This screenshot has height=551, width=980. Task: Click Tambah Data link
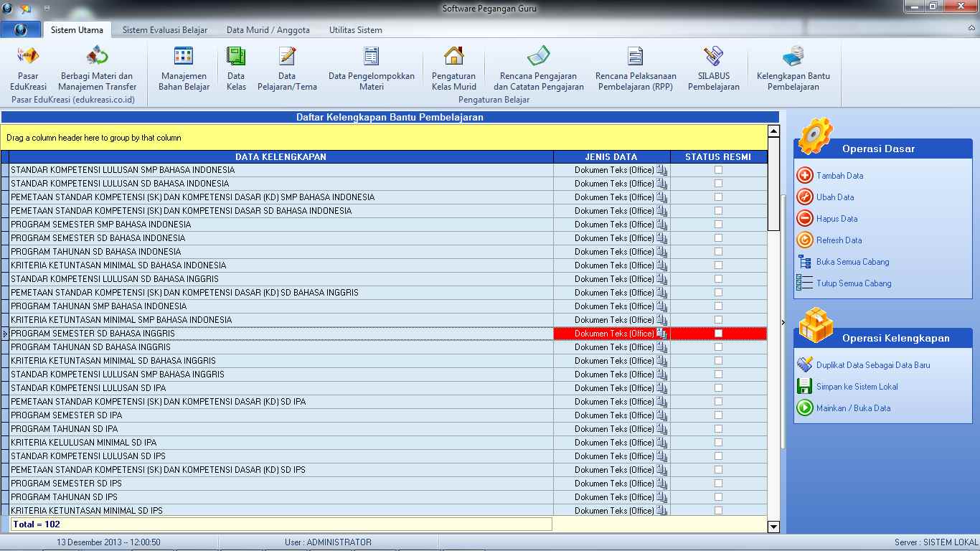point(839,176)
